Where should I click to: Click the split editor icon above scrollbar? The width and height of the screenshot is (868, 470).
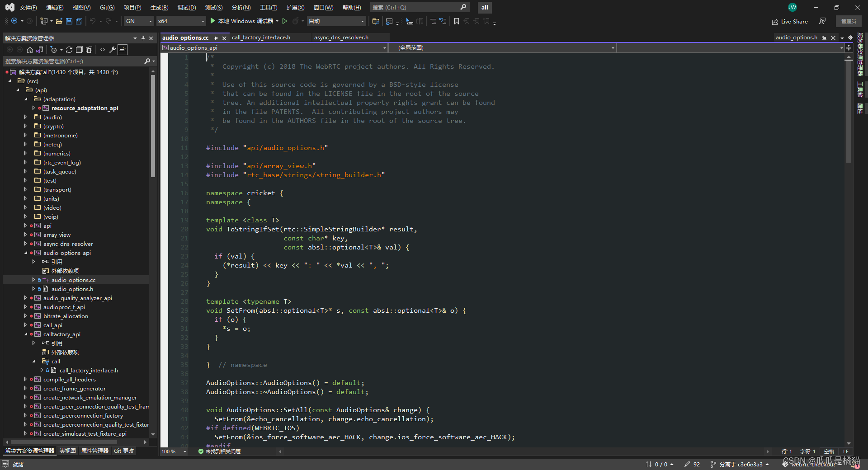coord(849,47)
